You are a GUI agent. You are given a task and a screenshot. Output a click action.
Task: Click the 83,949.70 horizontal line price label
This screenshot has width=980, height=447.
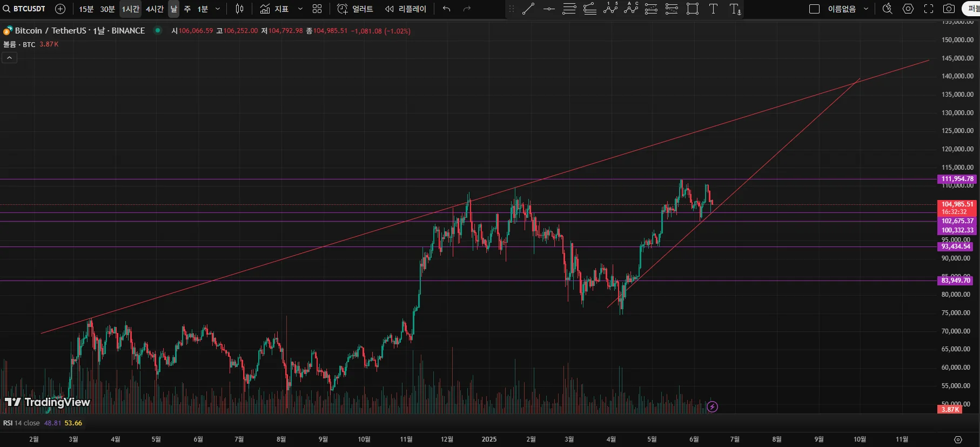click(x=956, y=281)
